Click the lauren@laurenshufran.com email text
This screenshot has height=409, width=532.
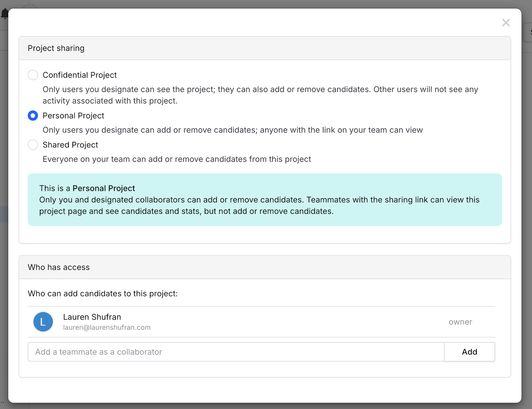click(107, 327)
